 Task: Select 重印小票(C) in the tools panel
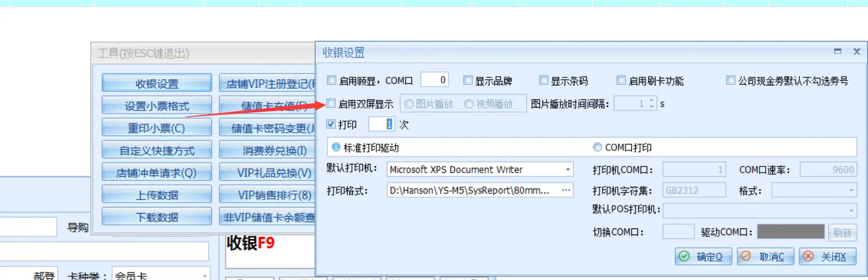pyautogui.click(x=157, y=128)
